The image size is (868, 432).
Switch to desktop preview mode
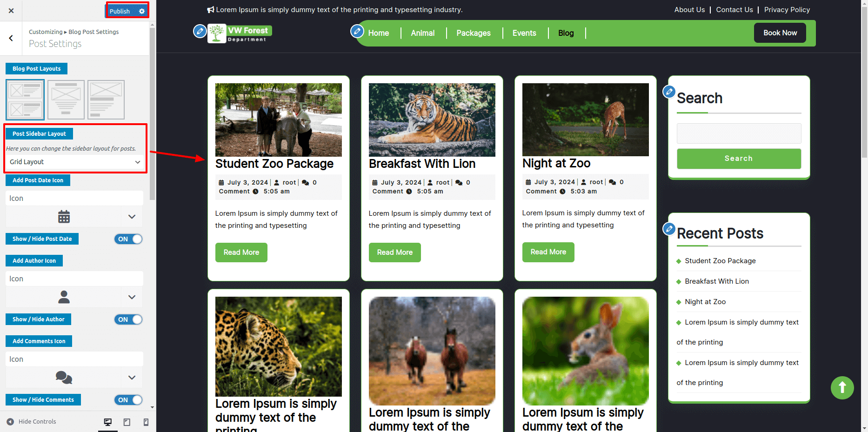[x=107, y=422]
